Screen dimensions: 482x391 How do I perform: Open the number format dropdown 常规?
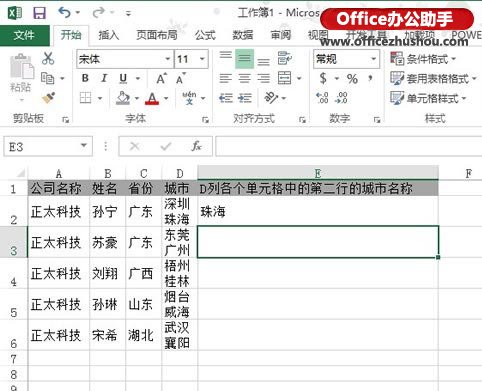374,59
